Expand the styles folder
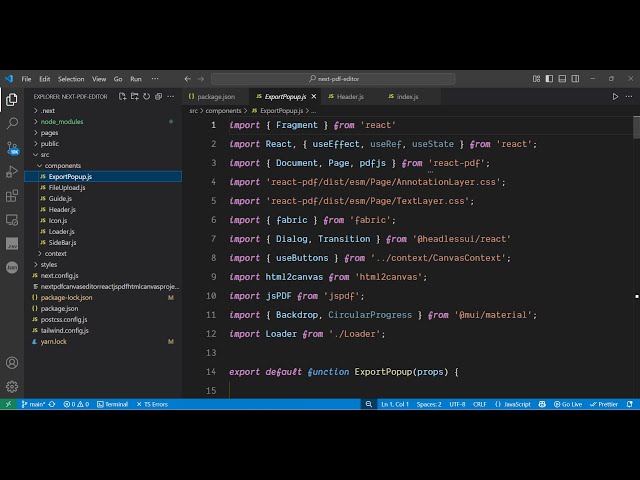640x480 pixels. (x=103, y=264)
